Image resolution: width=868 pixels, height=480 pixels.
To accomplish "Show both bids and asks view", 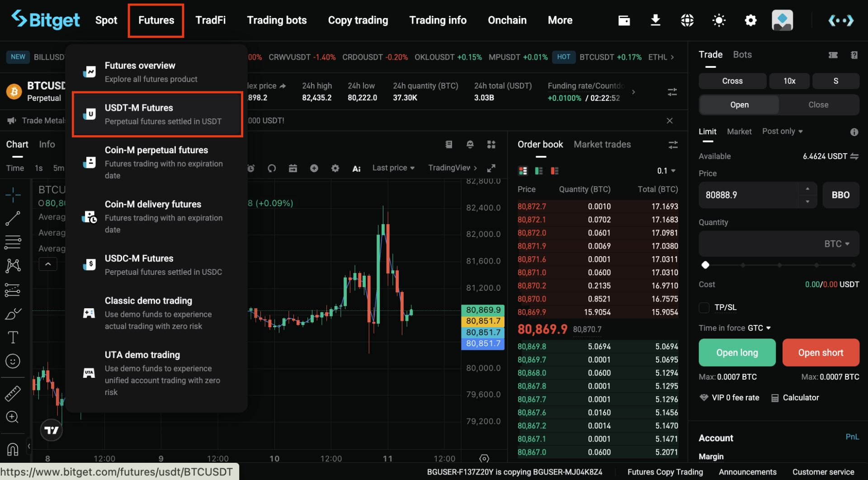I will [x=523, y=171].
